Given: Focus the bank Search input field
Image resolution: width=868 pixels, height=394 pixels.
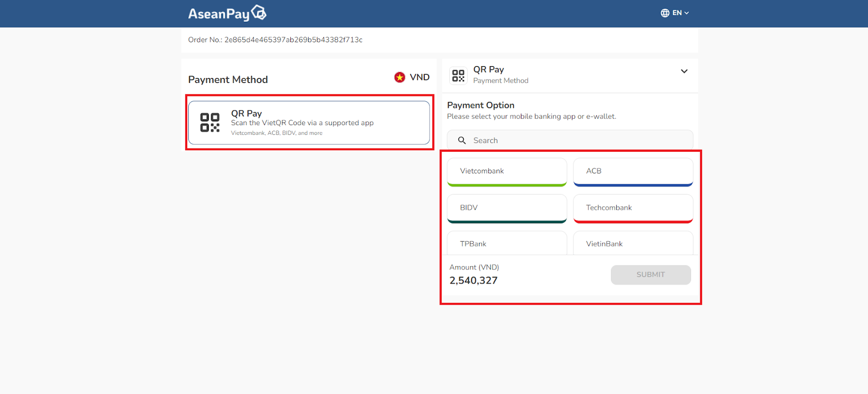Looking at the screenshot, I should pos(575,140).
